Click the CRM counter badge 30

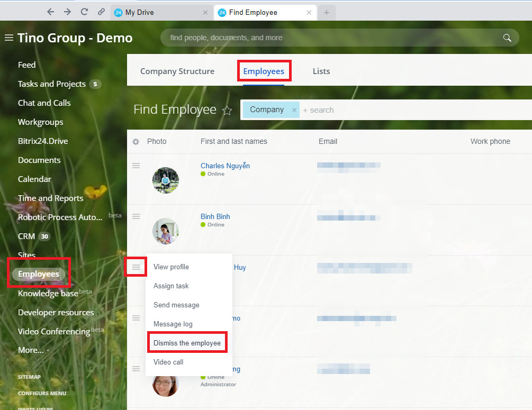point(44,236)
